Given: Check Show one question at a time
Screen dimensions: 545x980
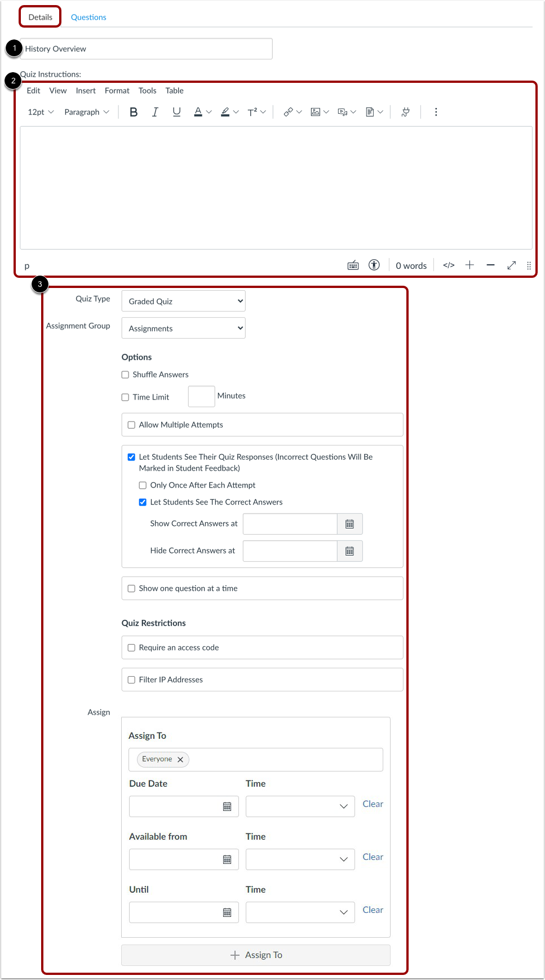Looking at the screenshot, I should click(x=131, y=588).
